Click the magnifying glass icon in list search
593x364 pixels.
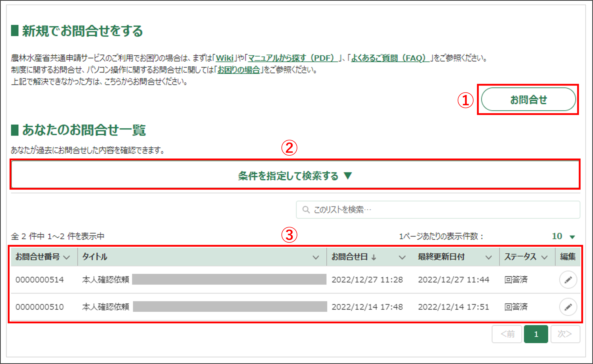[x=306, y=210]
